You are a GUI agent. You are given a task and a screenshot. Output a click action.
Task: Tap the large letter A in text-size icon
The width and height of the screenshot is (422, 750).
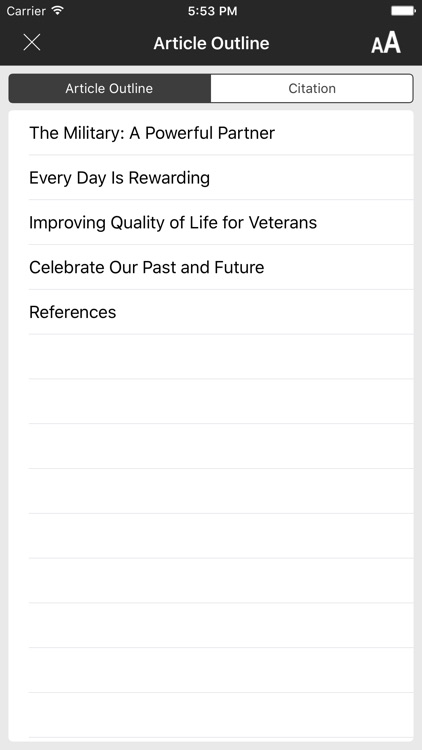[393, 43]
